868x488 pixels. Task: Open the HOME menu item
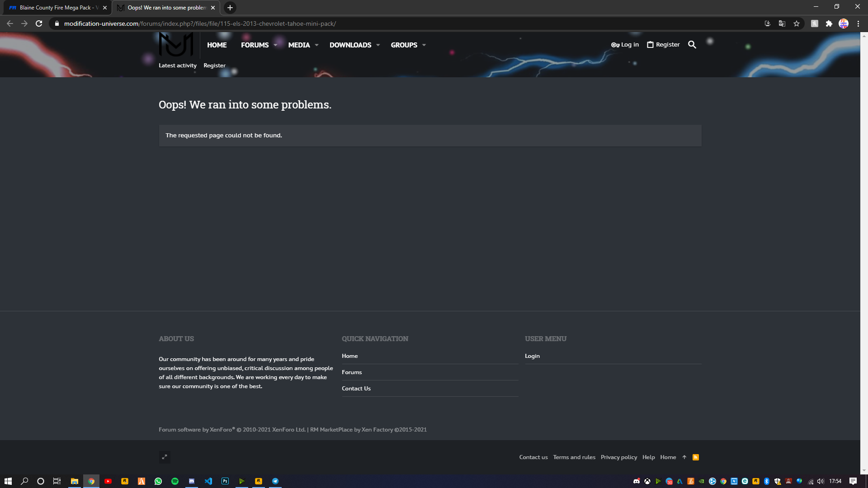(217, 45)
